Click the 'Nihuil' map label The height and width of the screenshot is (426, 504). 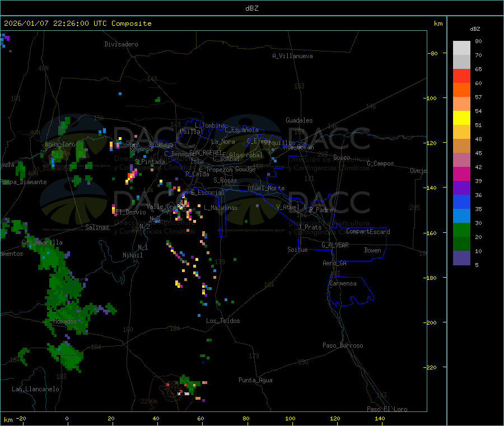[x=133, y=255]
